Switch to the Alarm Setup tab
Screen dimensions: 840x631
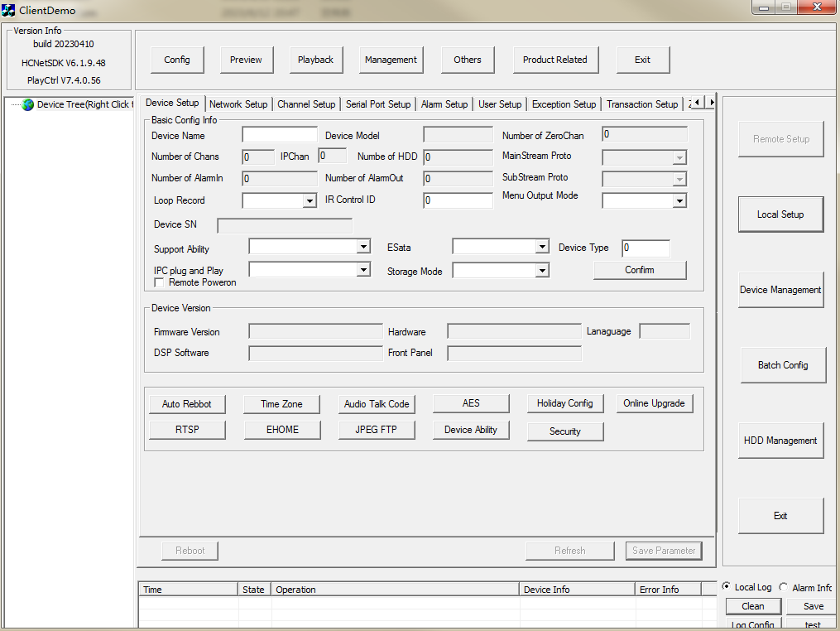pyautogui.click(x=444, y=104)
